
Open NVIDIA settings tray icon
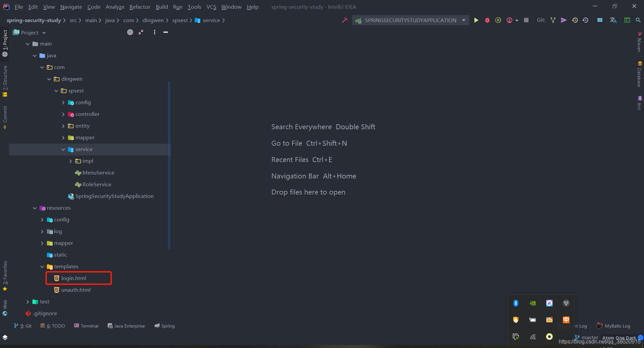[x=533, y=303]
